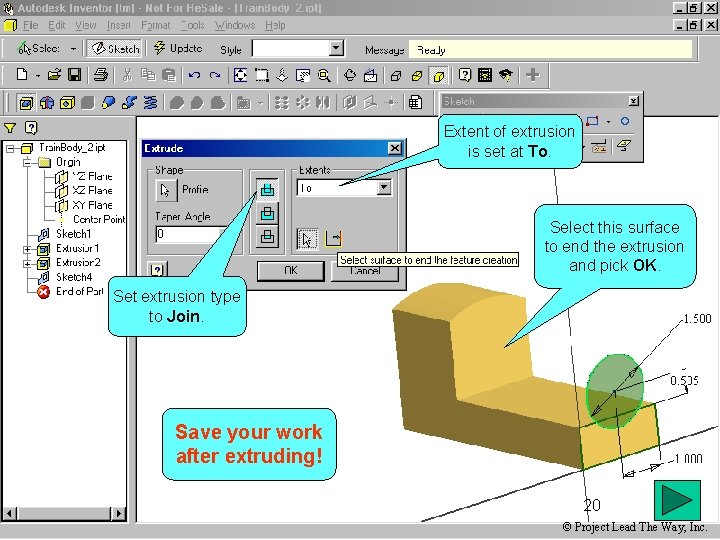Click the Profile selection arrow button
This screenshot has width=720, height=540.
[166, 190]
